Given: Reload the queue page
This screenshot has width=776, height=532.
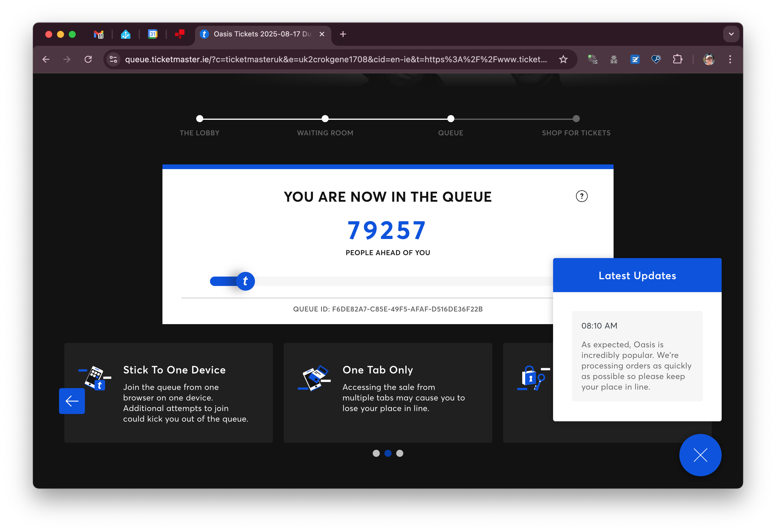Looking at the screenshot, I should [x=88, y=59].
